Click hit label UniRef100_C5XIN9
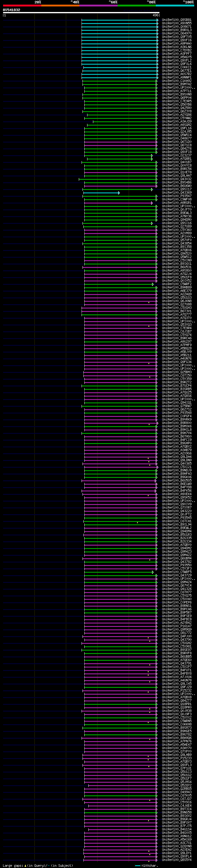Viewport: 197px width, 868px height. coord(177,260)
